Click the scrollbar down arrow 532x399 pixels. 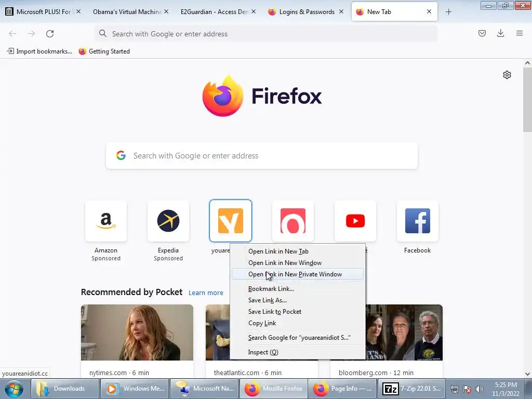click(x=527, y=374)
